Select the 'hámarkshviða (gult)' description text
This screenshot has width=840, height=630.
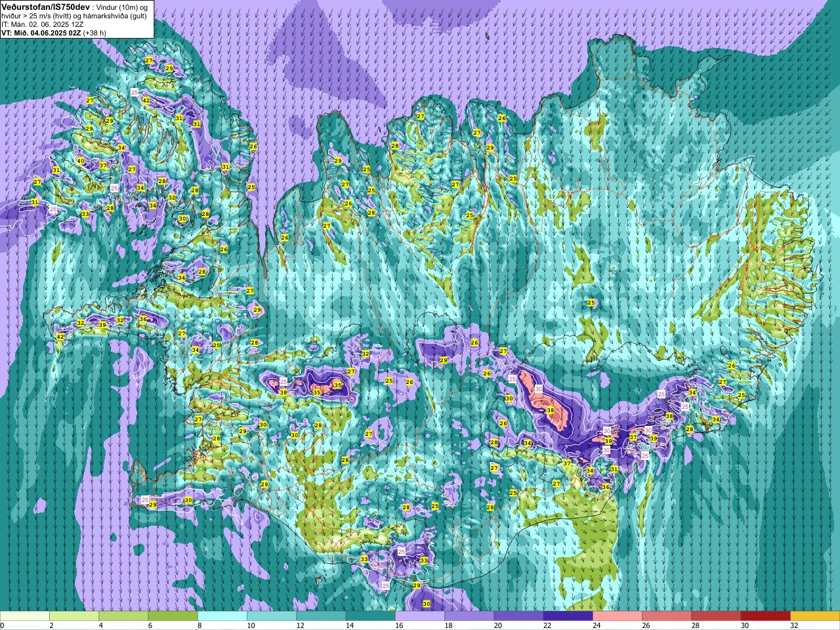(x=115, y=16)
